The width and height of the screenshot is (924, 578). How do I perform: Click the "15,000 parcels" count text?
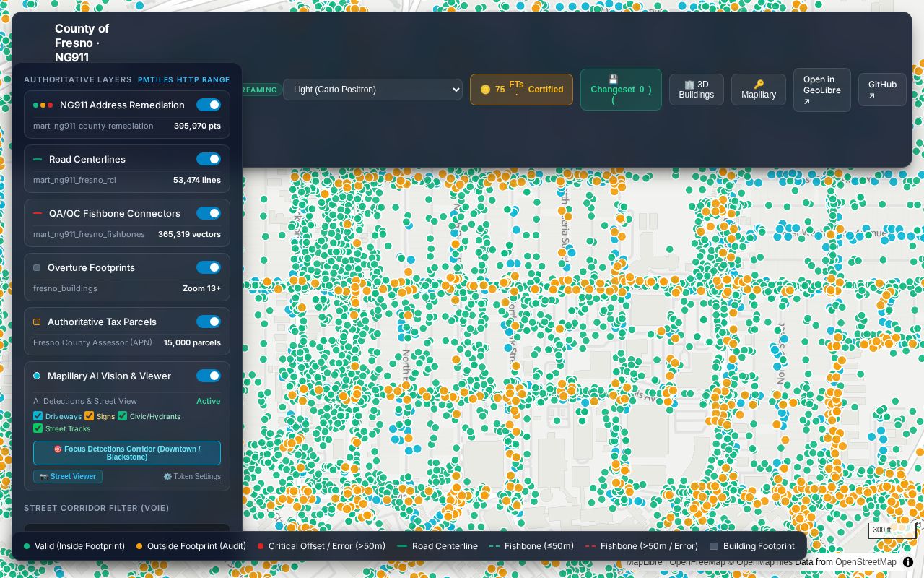point(192,342)
